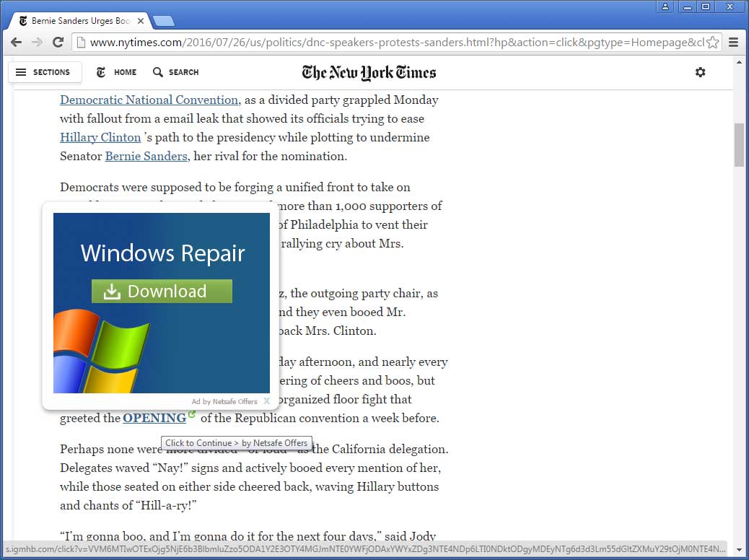Open the Sections hamburger menu

point(45,72)
